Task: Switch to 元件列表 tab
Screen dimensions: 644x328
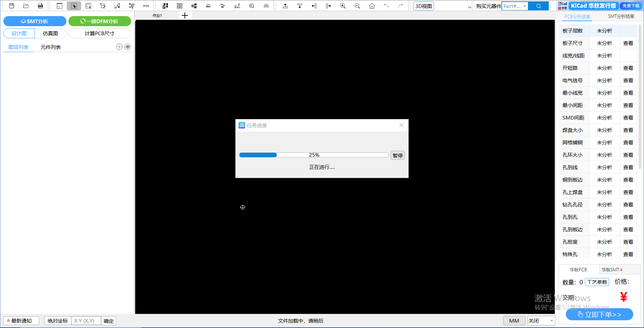Action: point(50,47)
